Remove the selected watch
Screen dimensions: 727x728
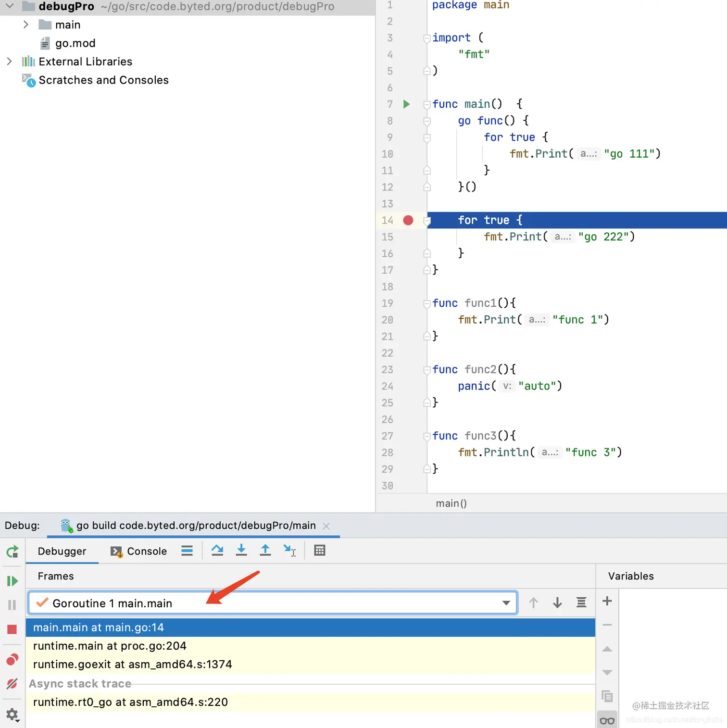[x=607, y=625]
